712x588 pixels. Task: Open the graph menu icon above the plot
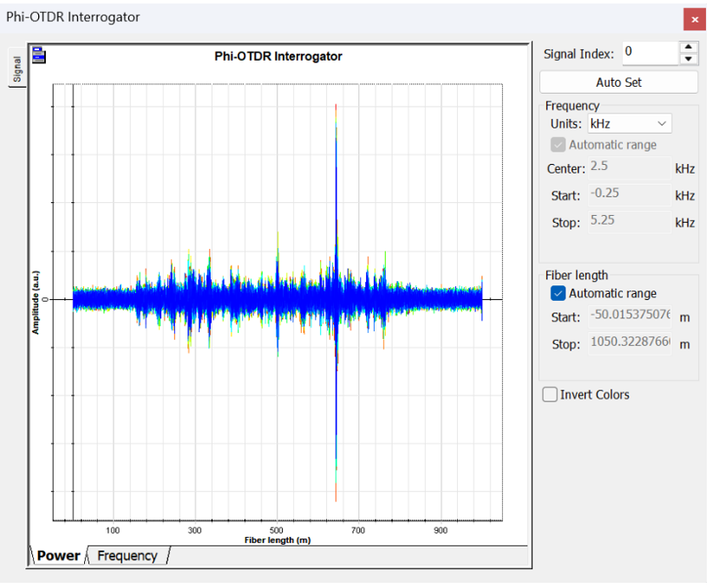(x=38, y=56)
